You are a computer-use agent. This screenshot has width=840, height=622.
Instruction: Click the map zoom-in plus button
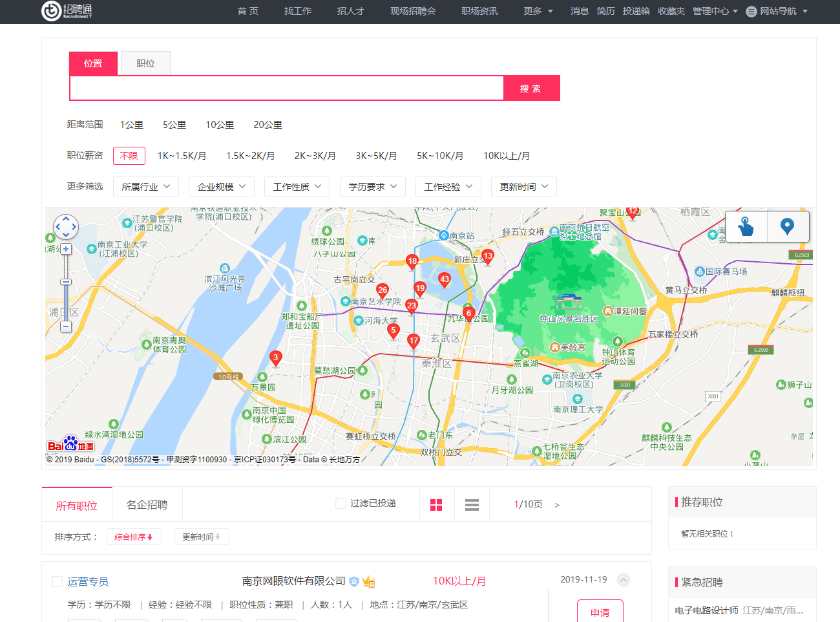coord(66,249)
